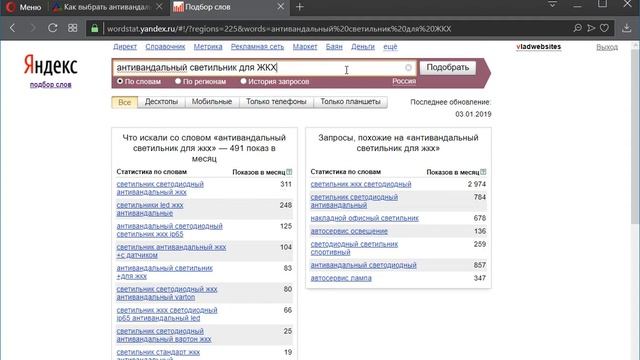Open the 'Метрика' link
This screenshot has height=360, width=640.
[208, 47]
